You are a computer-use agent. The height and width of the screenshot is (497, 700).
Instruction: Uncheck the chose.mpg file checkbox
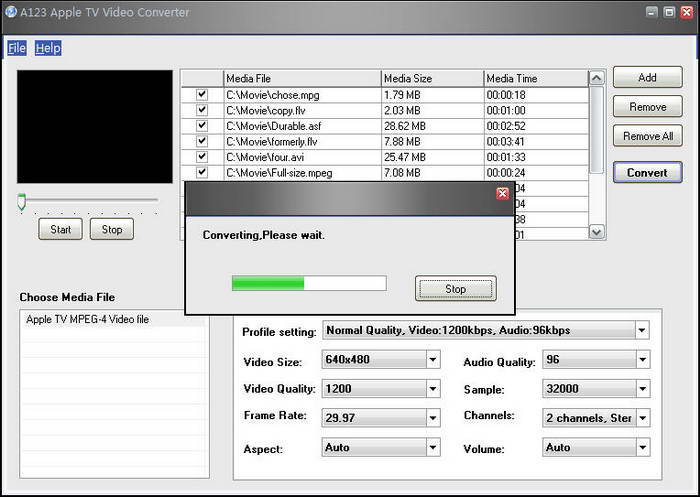202,94
